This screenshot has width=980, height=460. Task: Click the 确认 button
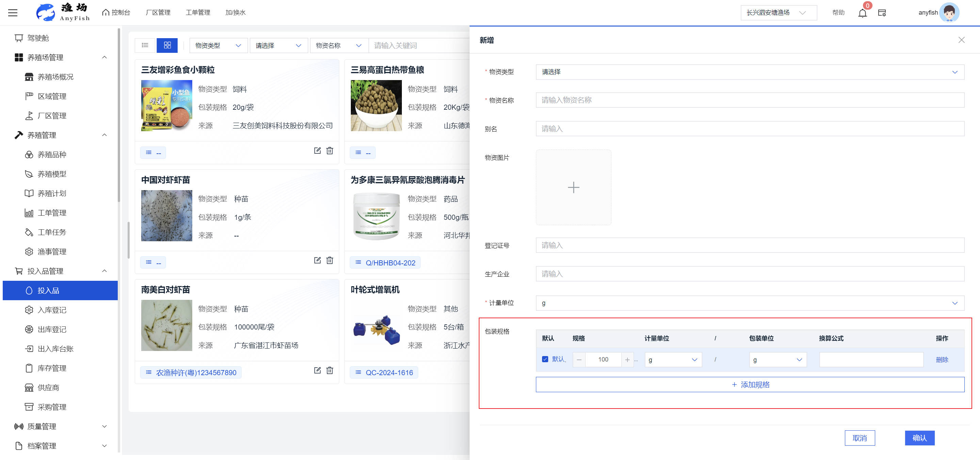pyautogui.click(x=919, y=438)
